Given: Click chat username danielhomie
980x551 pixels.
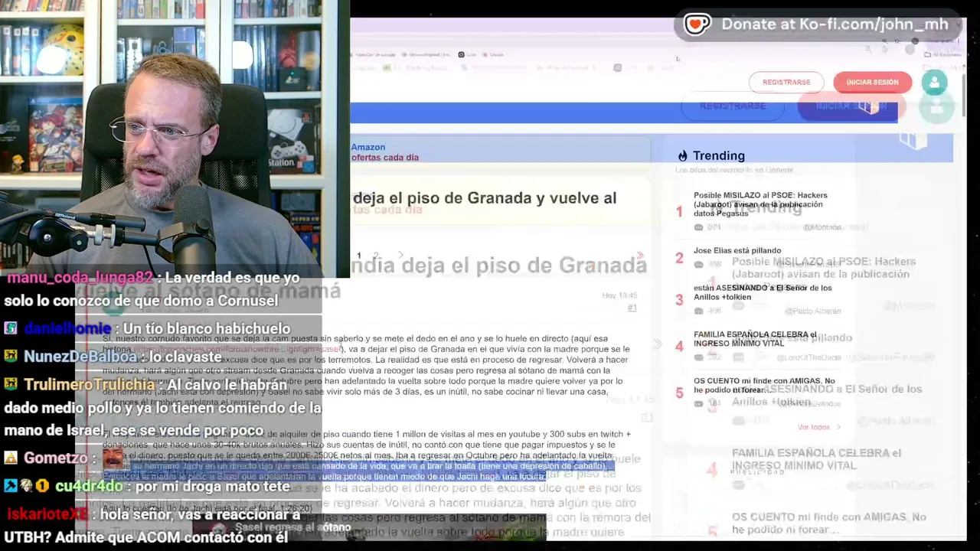Looking at the screenshot, I should 67,328.
